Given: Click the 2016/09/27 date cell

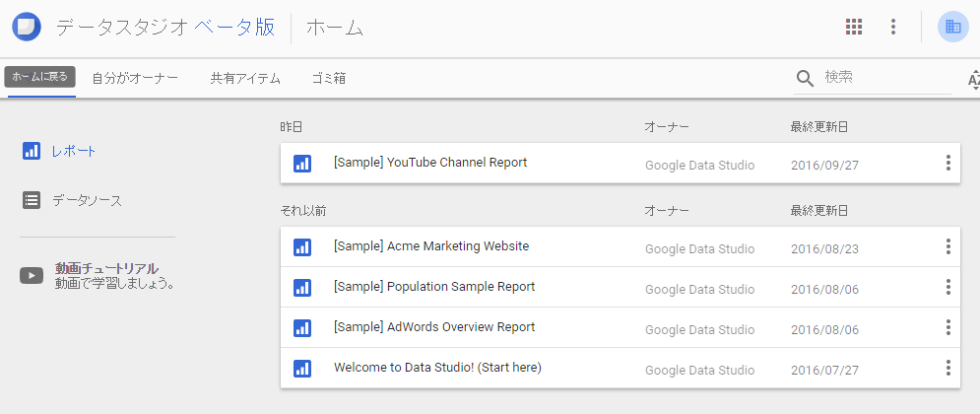Looking at the screenshot, I should pyautogui.click(x=824, y=166).
